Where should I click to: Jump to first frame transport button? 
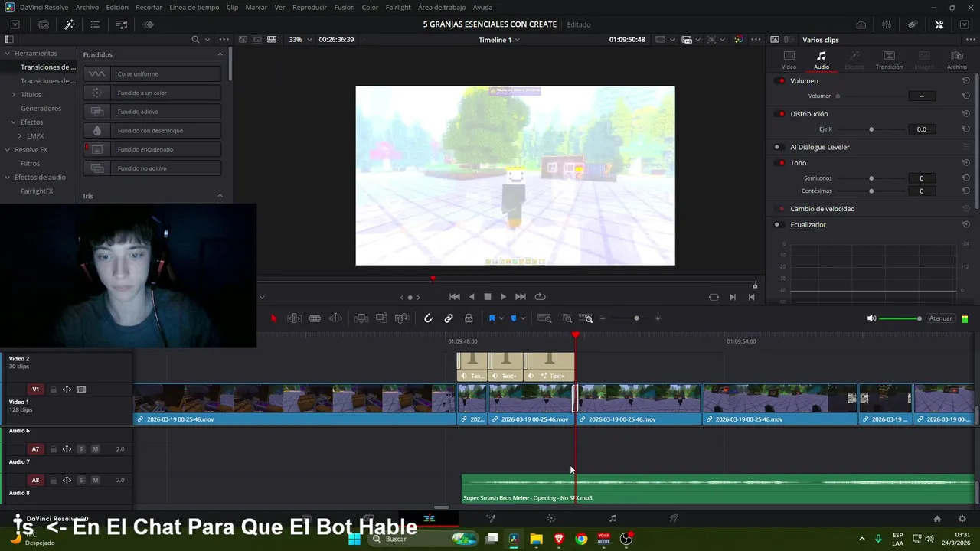click(x=454, y=297)
